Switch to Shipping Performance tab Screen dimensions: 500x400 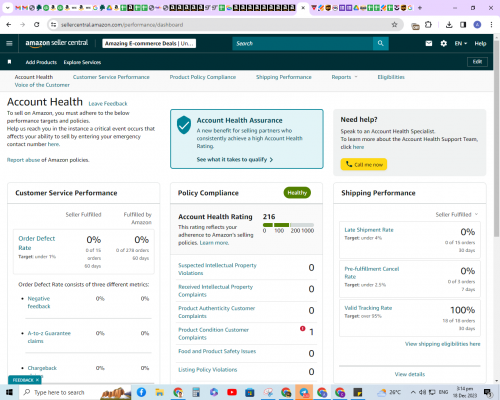tap(284, 77)
